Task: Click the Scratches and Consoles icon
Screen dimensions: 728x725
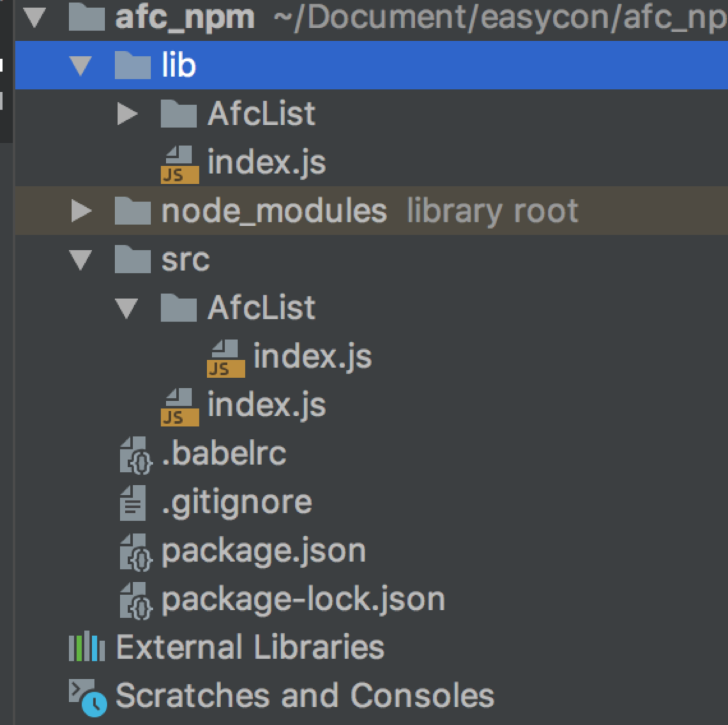Action: tap(87, 697)
